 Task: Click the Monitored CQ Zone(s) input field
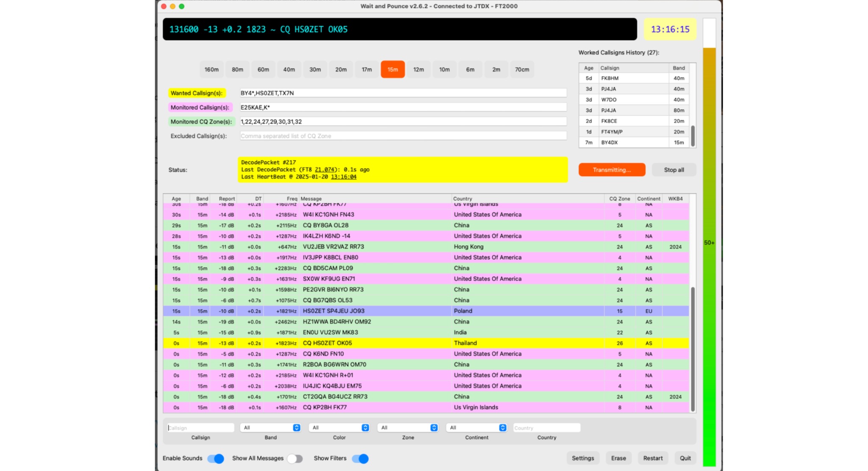(x=403, y=122)
